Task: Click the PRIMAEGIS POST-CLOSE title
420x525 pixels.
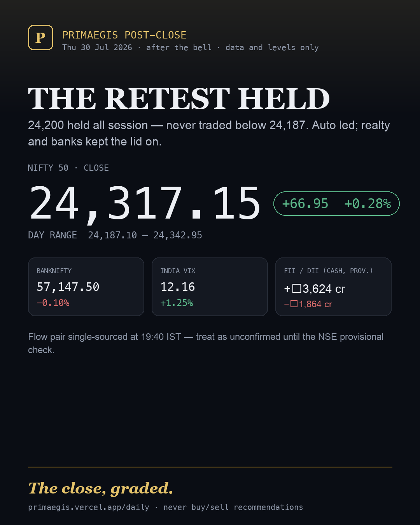Action: pos(124,35)
